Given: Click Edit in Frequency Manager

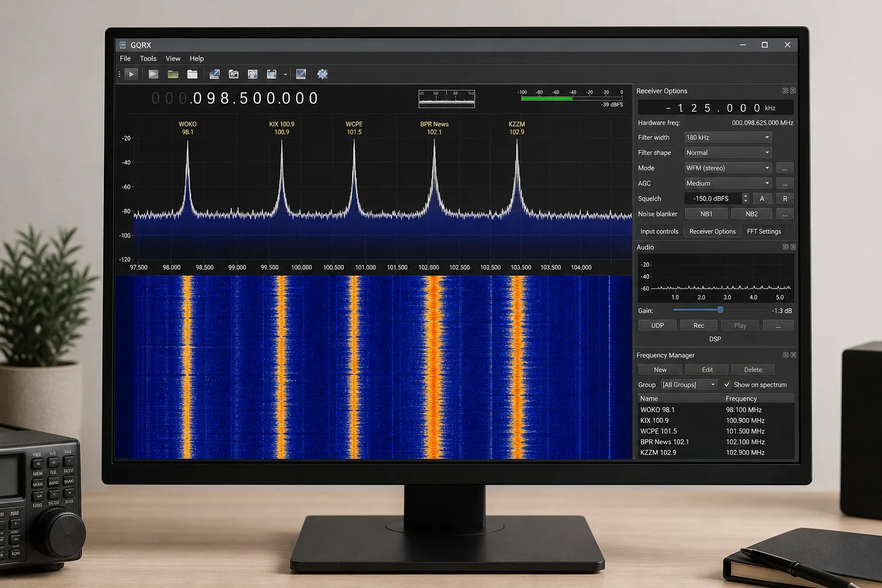Looking at the screenshot, I should [x=707, y=370].
